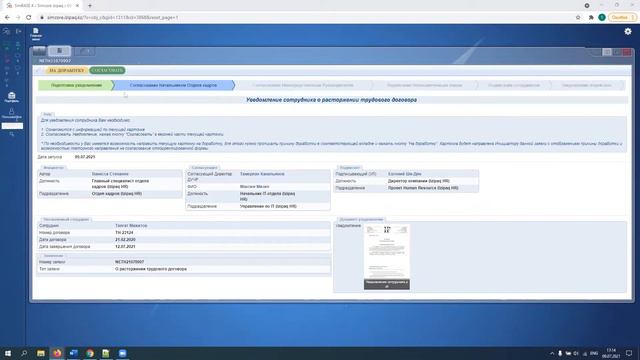Click the sidebar search input field
Image resolution: width=640 pixels, height=360 pixels.
(12, 126)
